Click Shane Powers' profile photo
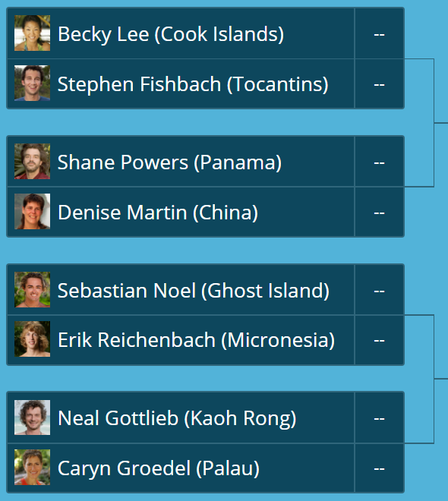Screen dimensions: 448x501 click(x=33, y=162)
